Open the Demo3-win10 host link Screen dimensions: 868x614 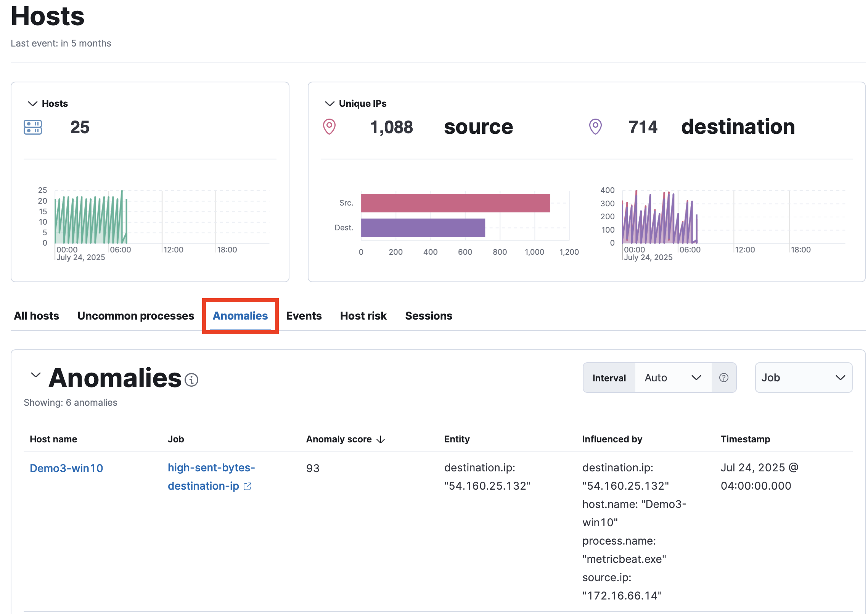pyautogui.click(x=66, y=468)
